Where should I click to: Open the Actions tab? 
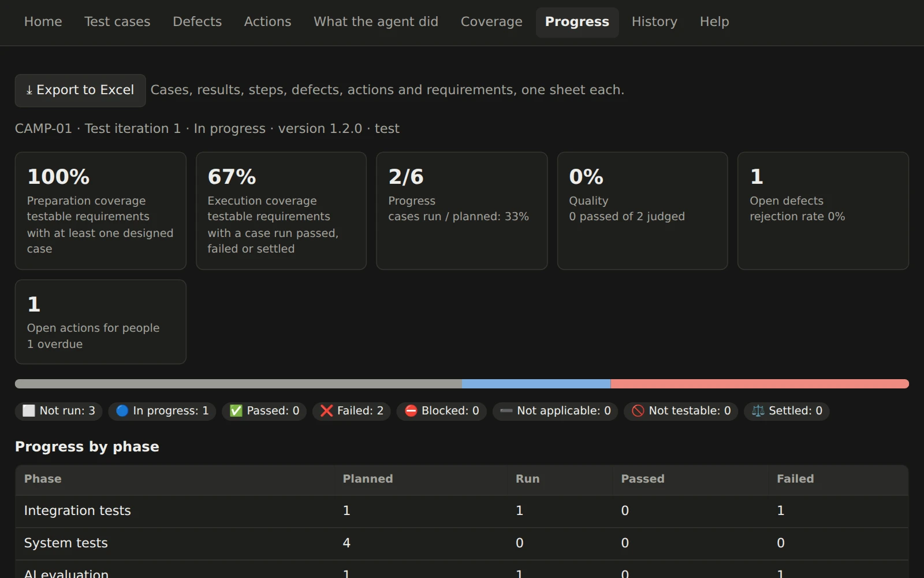(267, 22)
